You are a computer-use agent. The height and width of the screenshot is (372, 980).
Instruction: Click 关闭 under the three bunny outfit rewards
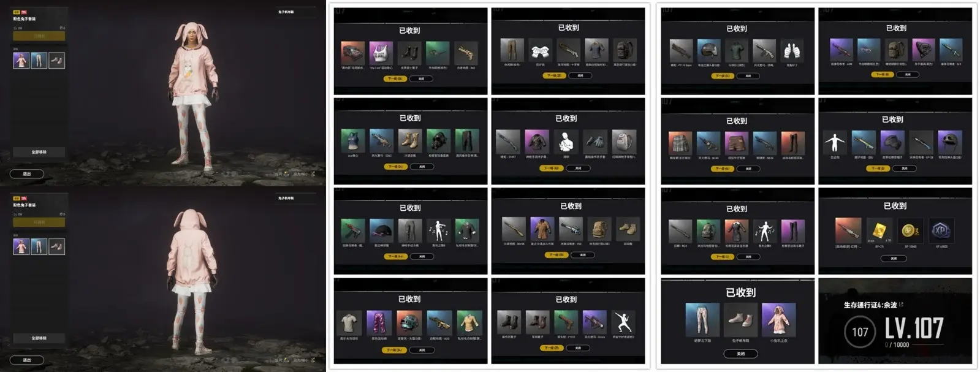[740, 354]
